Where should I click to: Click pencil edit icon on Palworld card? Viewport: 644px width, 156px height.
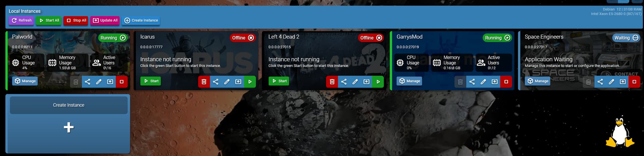[99, 82]
